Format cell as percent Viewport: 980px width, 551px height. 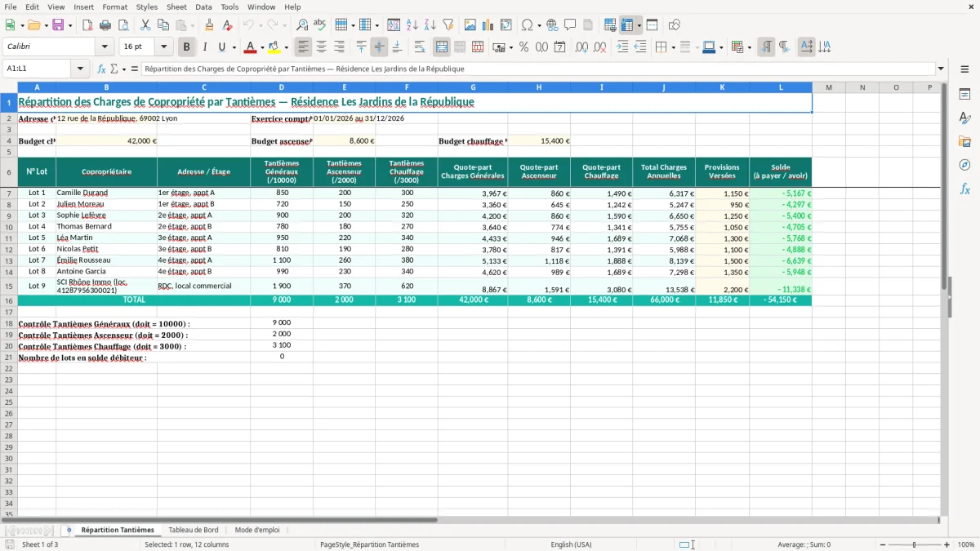coord(523,47)
